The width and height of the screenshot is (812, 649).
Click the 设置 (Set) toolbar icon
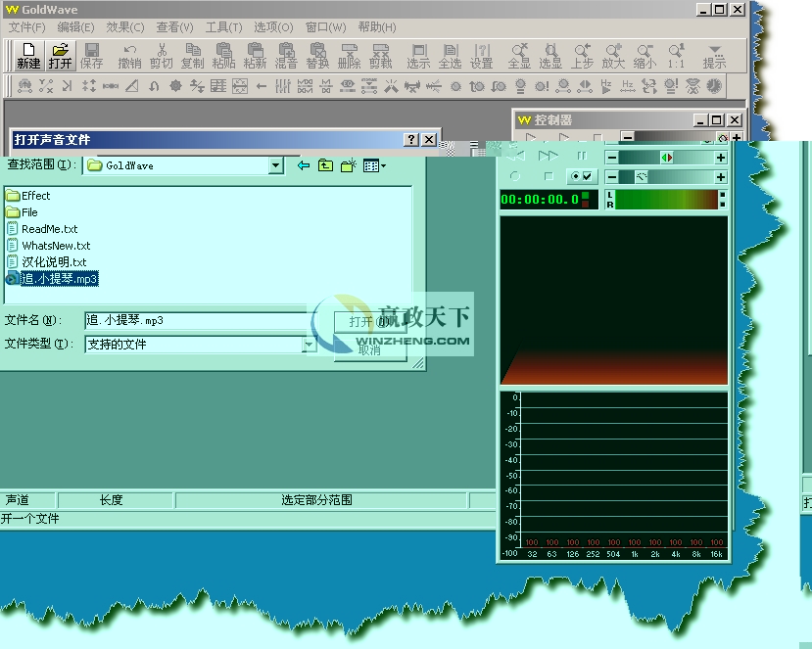pos(482,56)
